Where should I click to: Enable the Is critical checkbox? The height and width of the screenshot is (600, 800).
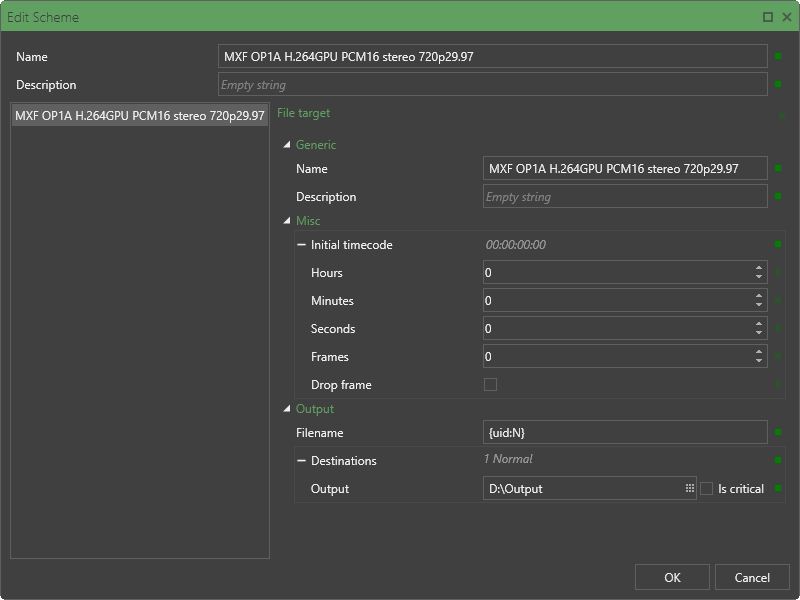(x=707, y=488)
